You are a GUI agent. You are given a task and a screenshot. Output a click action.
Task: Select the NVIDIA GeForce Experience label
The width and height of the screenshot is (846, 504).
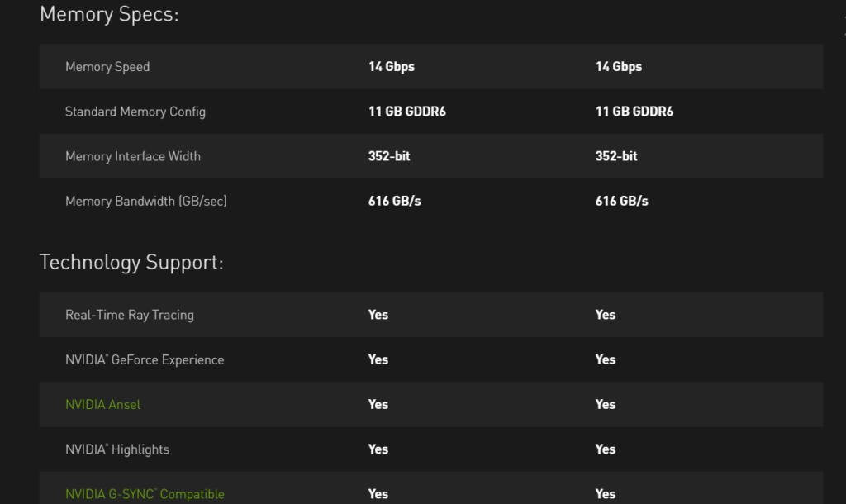point(145,360)
